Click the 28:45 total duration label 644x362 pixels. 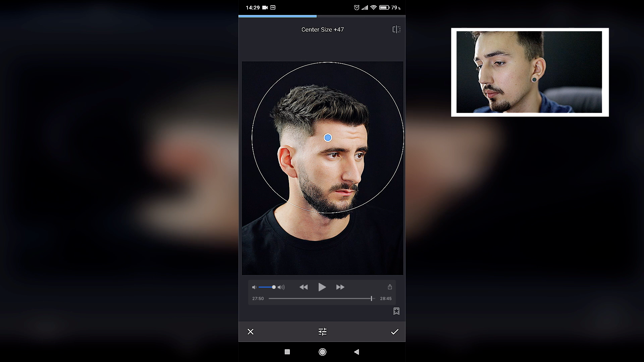(x=385, y=298)
